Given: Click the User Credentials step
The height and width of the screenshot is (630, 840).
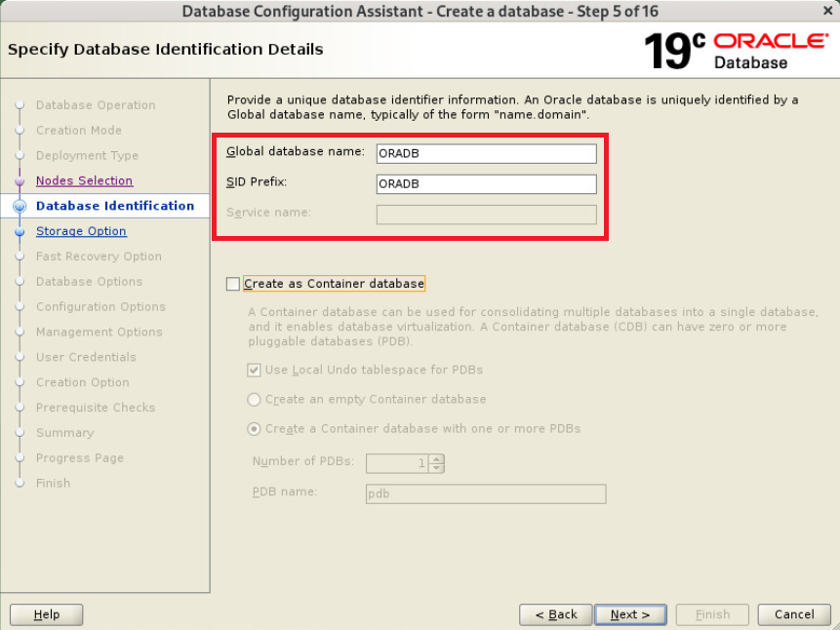Looking at the screenshot, I should click(86, 357).
